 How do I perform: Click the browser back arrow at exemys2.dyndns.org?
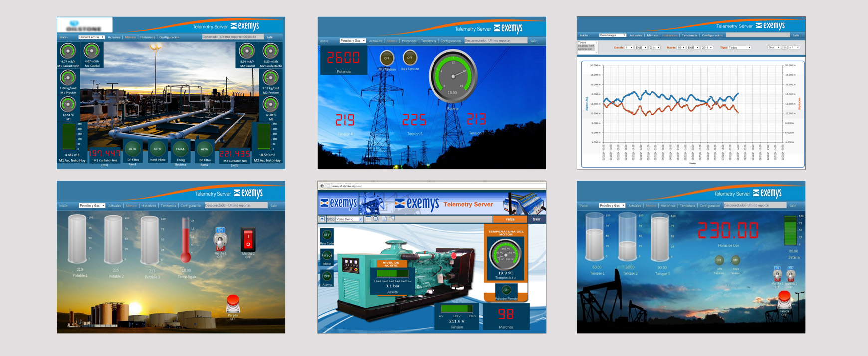pyautogui.click(x=322, y=186)
